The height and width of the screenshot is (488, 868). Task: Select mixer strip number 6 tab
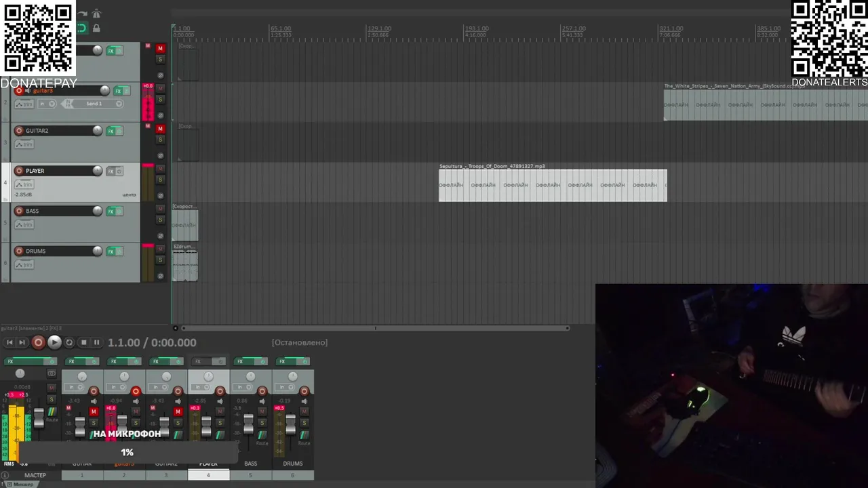(292, 475)
